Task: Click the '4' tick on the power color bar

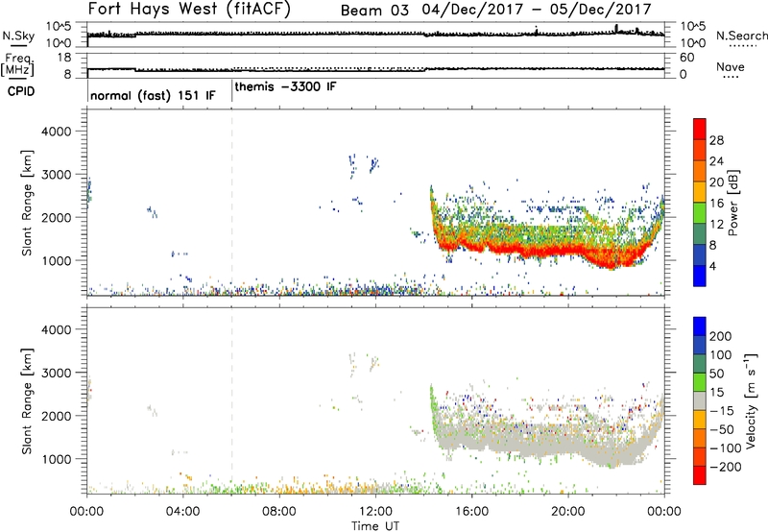Action: [712, 266]
